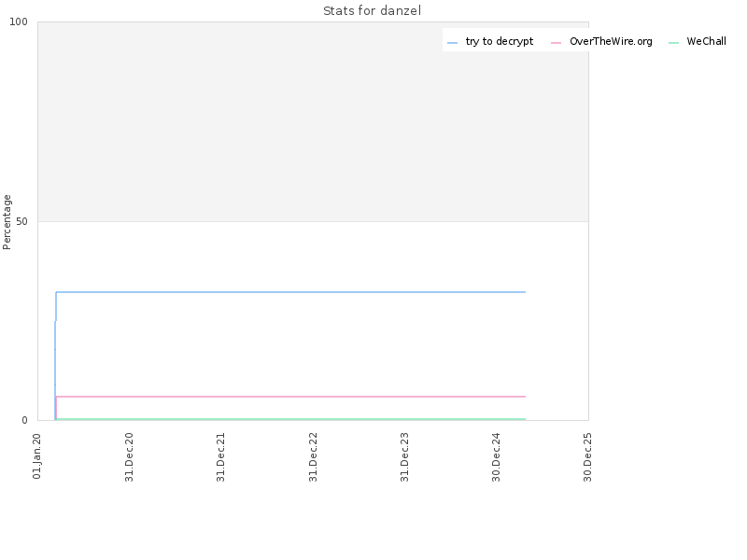Toggle the OverTheWire.org legend label
Screen dimensions: 747x560
(611, 41)
